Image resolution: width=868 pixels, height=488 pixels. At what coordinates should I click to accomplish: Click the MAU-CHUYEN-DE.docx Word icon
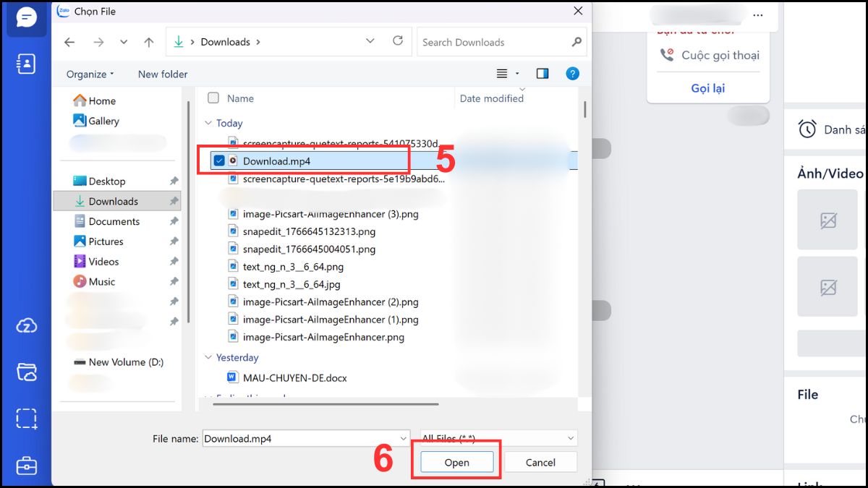(x=232, y=377)
